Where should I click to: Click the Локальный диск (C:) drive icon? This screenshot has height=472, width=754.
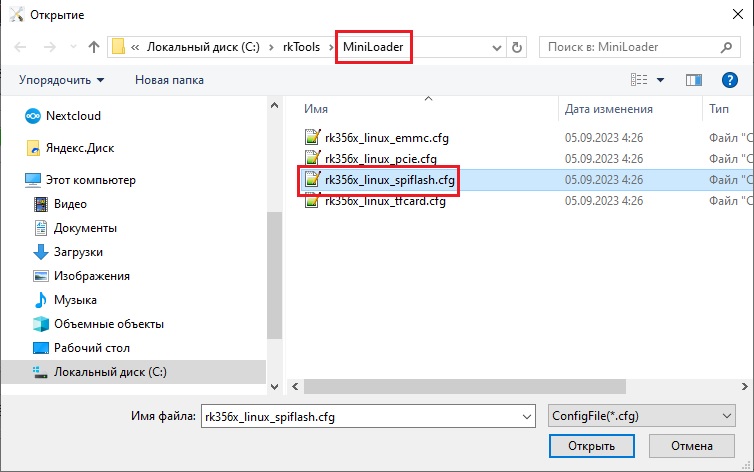point(40,372)
